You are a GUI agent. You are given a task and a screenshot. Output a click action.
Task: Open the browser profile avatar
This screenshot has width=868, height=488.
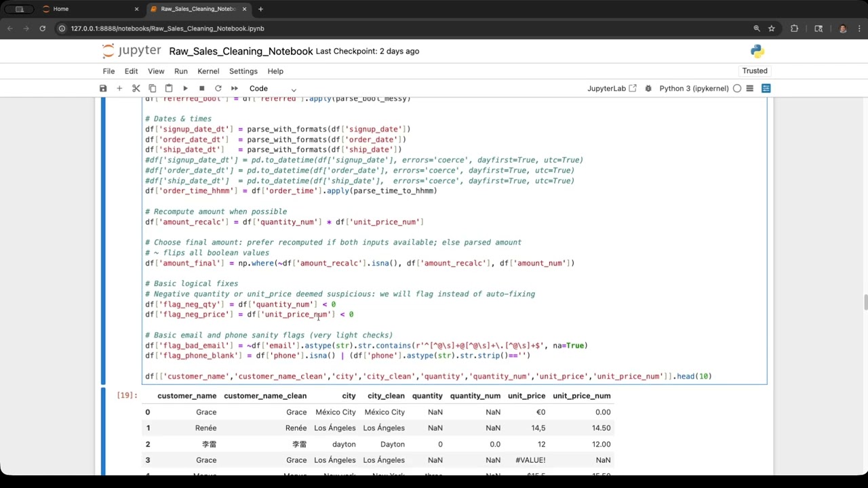click(x=843, y=28)
